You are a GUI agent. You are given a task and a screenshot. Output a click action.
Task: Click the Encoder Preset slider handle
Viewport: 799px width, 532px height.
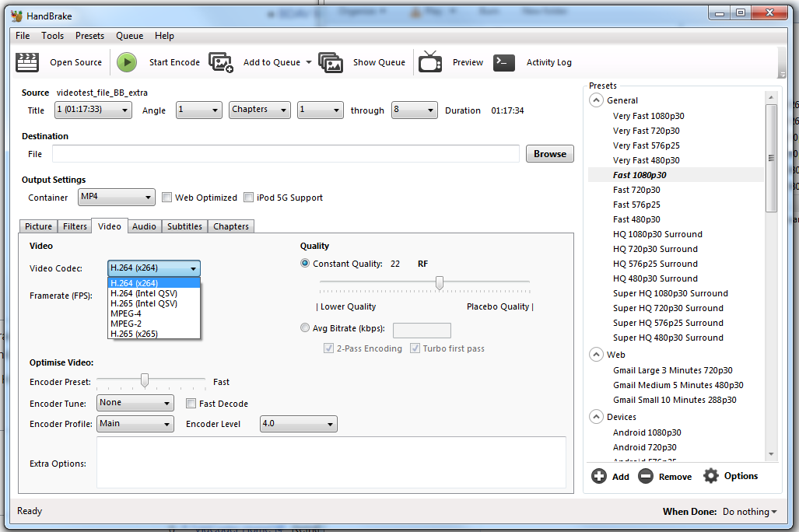coord(145,380)
